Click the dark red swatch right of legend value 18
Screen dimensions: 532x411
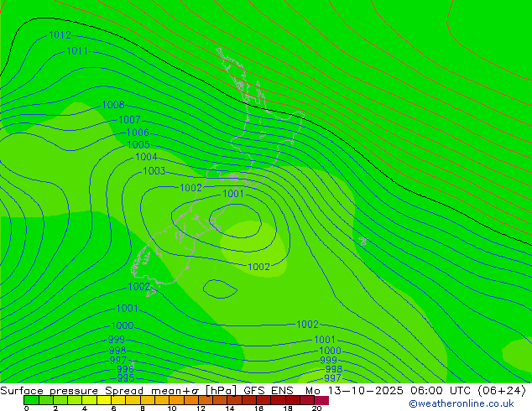pyautogui.click(x=293, y=400)
